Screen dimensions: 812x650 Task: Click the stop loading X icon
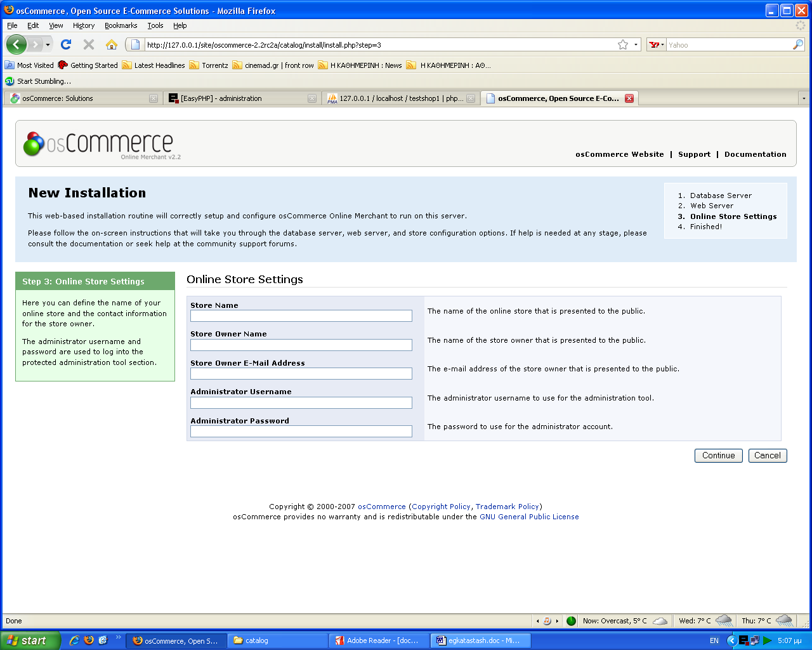89,44
